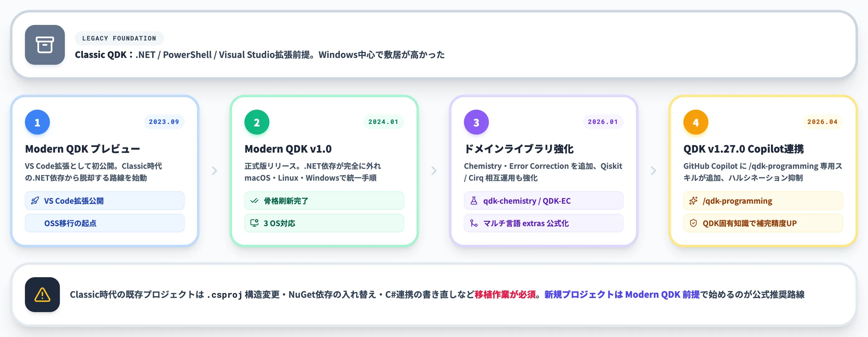This screenshot has height=337, width=868.
Task: Click the warning triangle icon in bottom banner
Action: (x=42, y=295)
